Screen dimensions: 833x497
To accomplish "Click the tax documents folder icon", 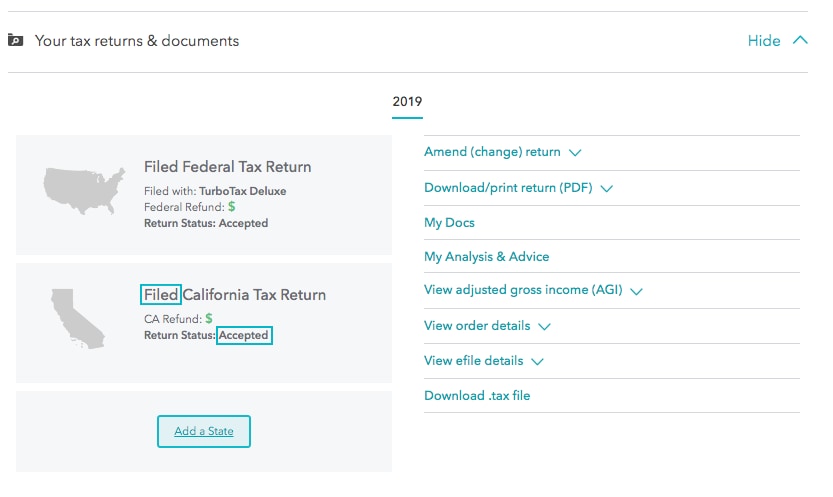I will 15,40.
